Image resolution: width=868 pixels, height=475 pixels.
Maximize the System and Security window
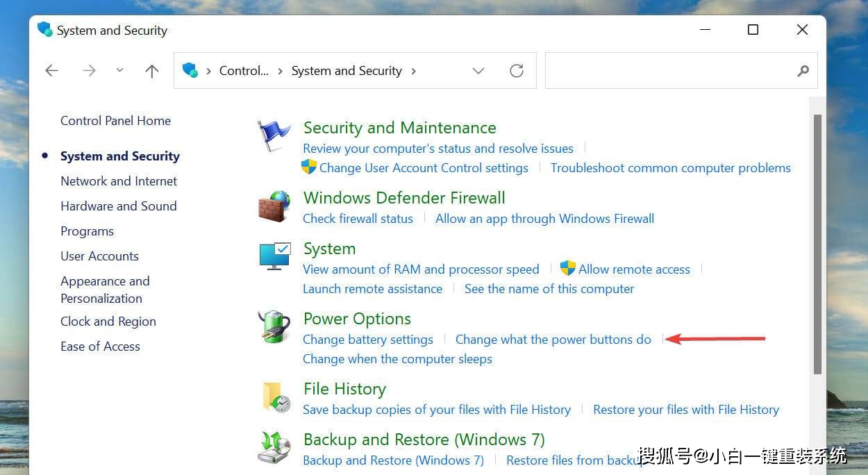coord(753,30)
